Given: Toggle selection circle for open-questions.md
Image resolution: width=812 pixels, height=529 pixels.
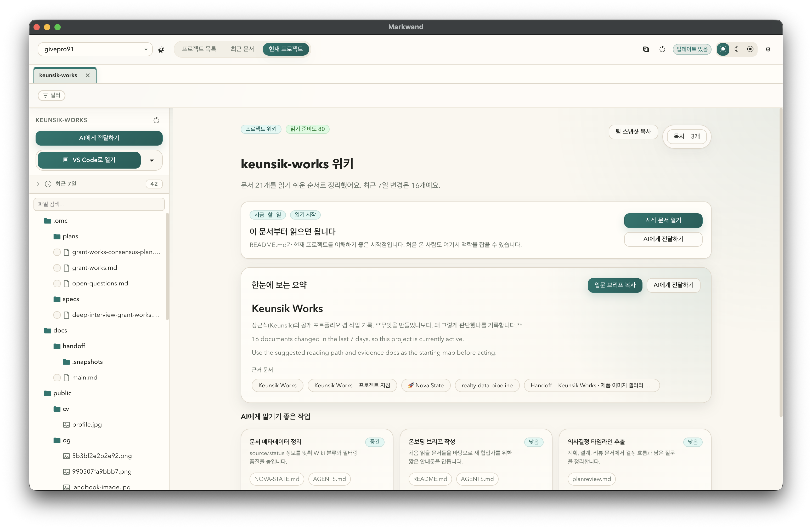Looking at the screenshot, I should pyautogui.click(x=57, y=284).
